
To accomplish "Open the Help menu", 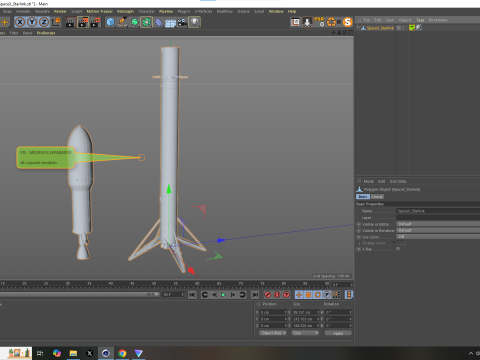I will (x=292, y=11).
